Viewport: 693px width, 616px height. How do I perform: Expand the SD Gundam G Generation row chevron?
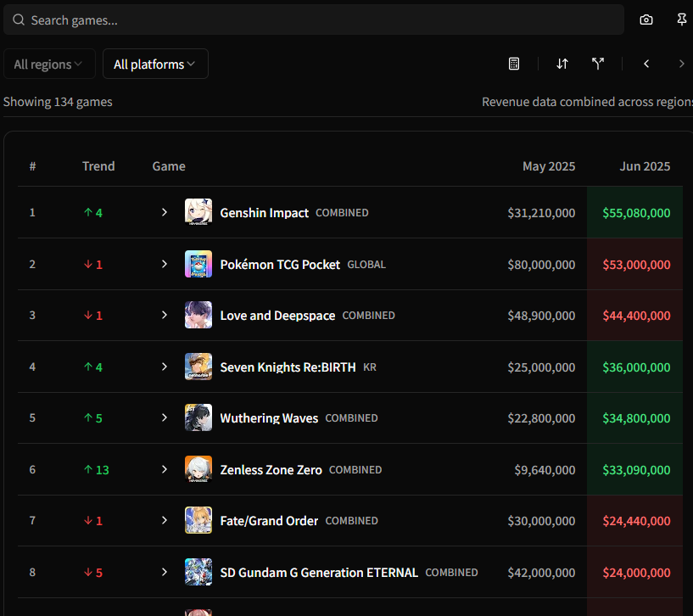[165, 572]
